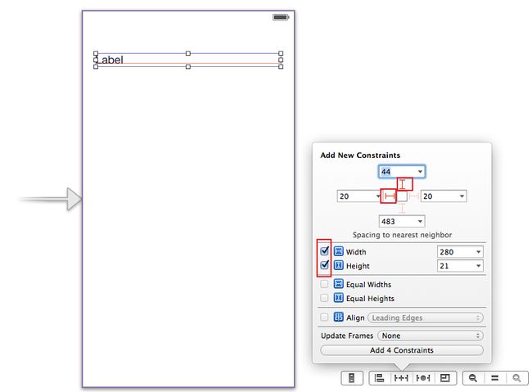
Task: Select the Label element on the canvas
Action: 188,60
